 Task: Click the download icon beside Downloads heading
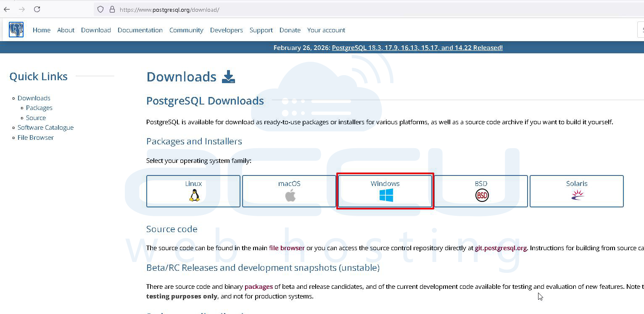pos(228,76)
